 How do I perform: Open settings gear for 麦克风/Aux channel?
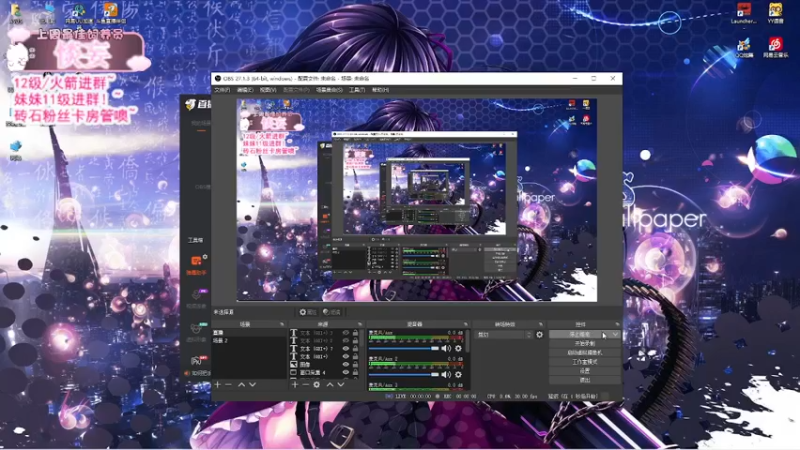[458, 348]
